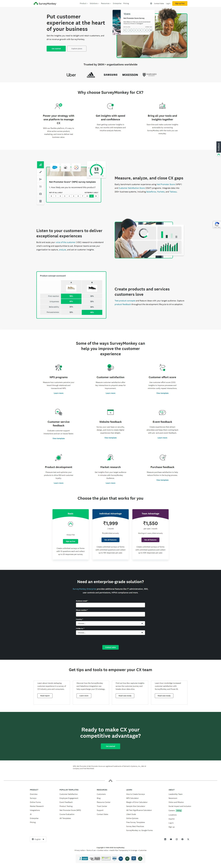Click the NPS gauge showing 13
The width and height of the screenshot is (221, 868).
click(96, 170)
